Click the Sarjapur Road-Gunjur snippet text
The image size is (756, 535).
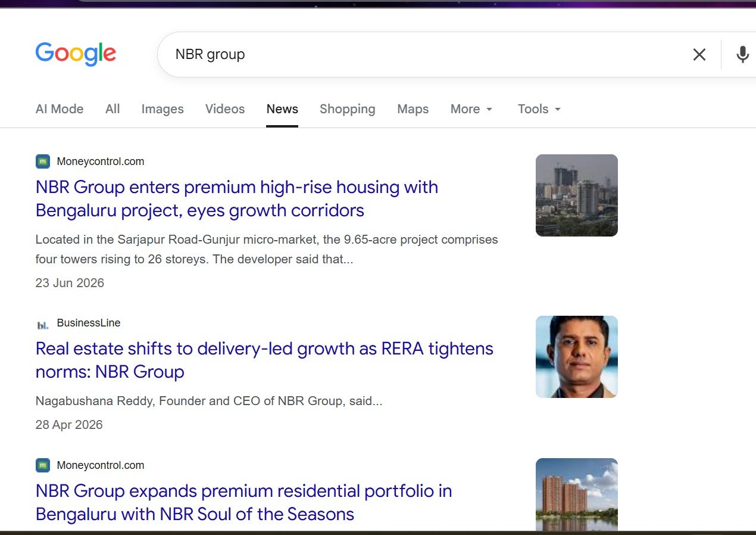tap(267, 250)
